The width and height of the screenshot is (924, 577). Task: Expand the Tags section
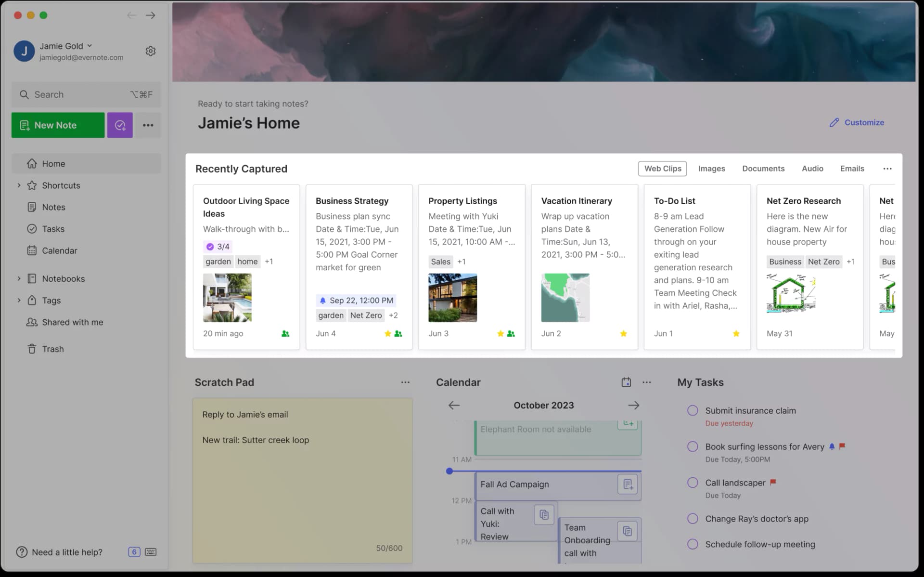(x=19, y=300)
